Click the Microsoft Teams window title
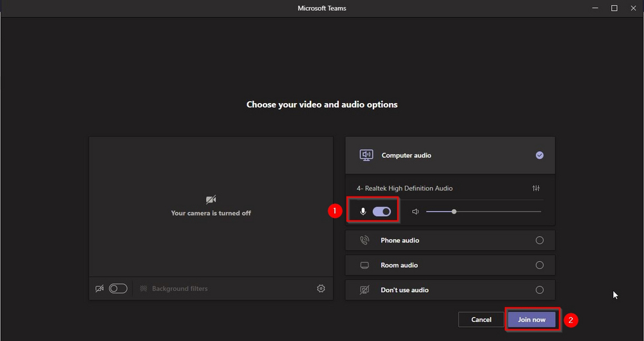The width and height of the screenshot is (644, 341). tap(322, 8)
